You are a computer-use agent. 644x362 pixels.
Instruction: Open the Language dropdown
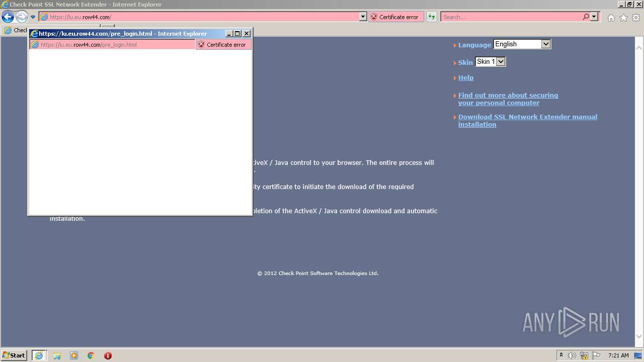click(522, 44)
